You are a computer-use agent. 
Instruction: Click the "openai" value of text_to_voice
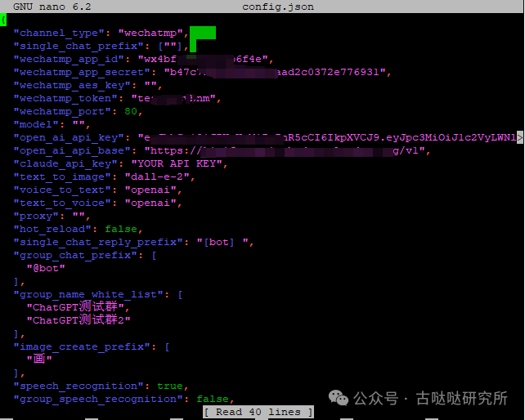[x=150, y=203]
